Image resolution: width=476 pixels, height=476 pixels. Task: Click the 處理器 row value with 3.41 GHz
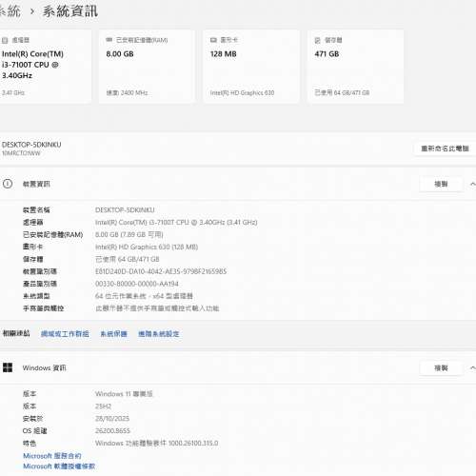coord(176,223)
